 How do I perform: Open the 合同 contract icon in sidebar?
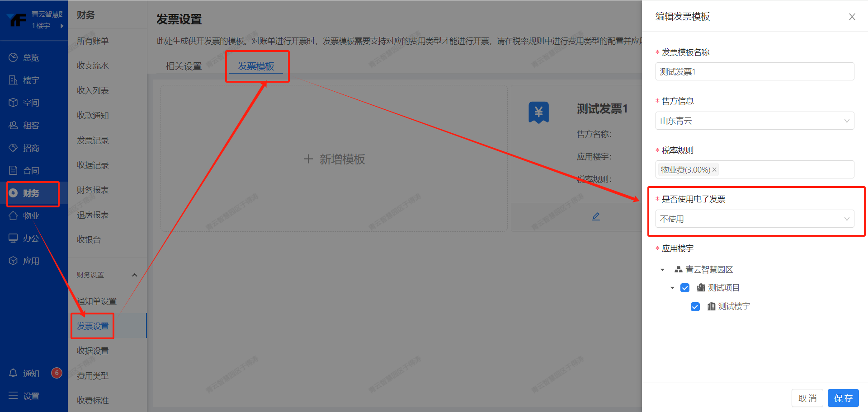(x=13, y=170)
